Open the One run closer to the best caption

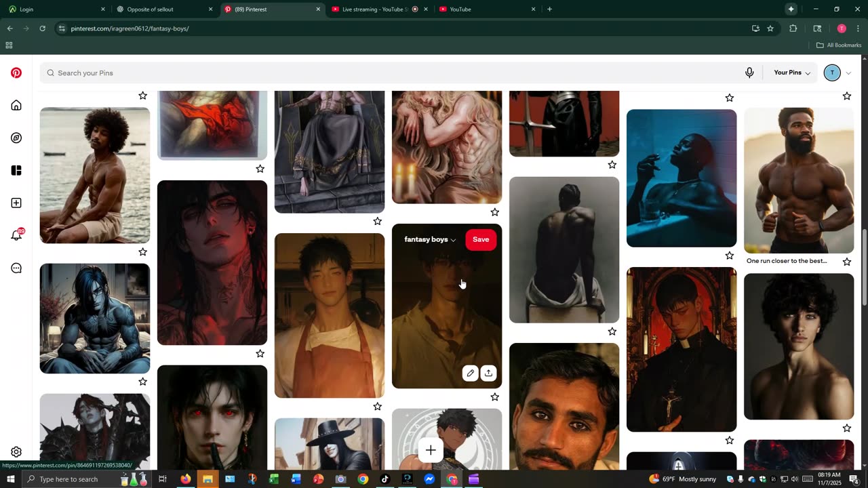(x=787, y=261)
